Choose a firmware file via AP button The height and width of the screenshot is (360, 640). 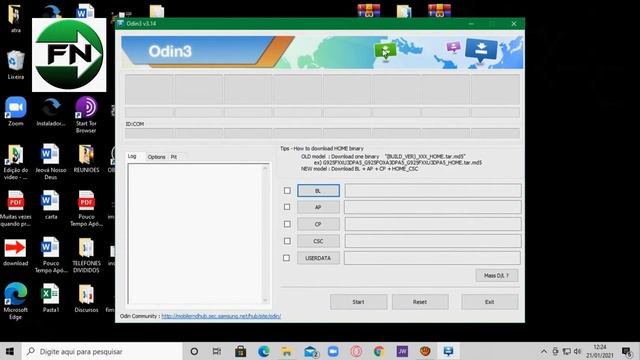[318, 207]
